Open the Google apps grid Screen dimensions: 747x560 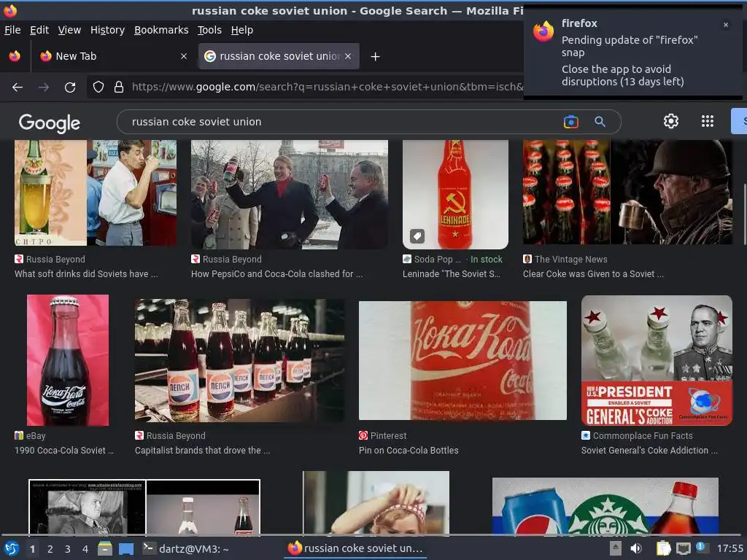point(708,121)
